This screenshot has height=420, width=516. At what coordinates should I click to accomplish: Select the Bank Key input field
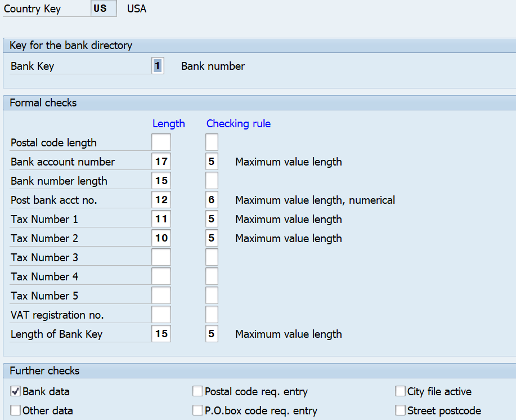[x=158, y=66]
